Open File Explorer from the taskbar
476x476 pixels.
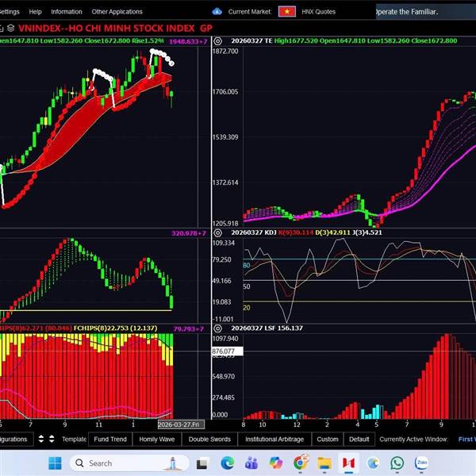(x=324, y=463)
